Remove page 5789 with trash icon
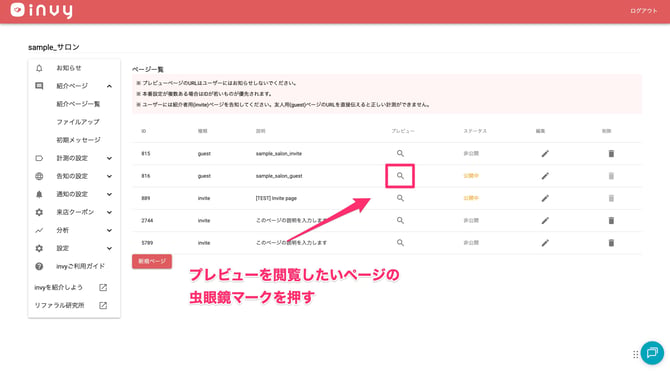The image size is (670, 371). (x=611, y=242)
